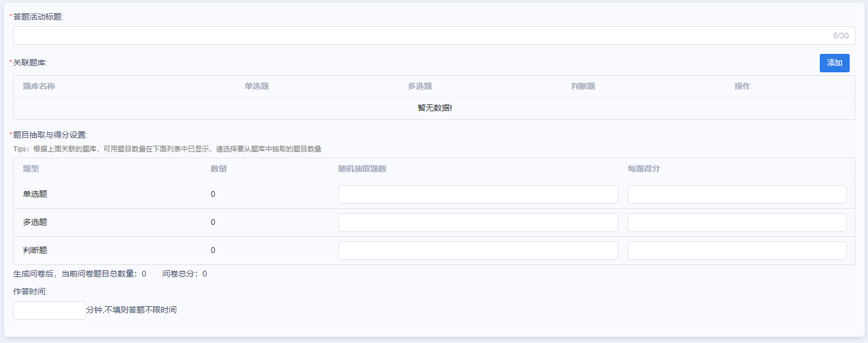This screenshot has width=868, height=343.
Task: Click the 题目抽取与得分设置 section label
Action: point(49,135)
